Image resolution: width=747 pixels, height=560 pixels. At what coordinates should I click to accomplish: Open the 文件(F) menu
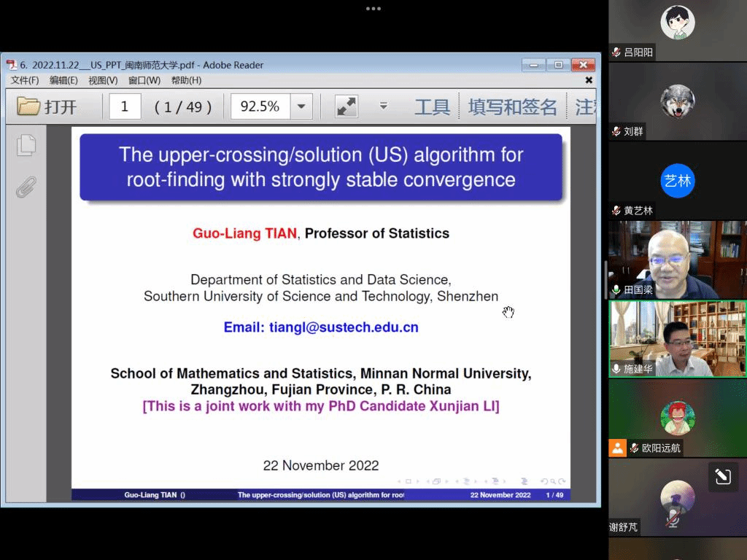[25, 80]
